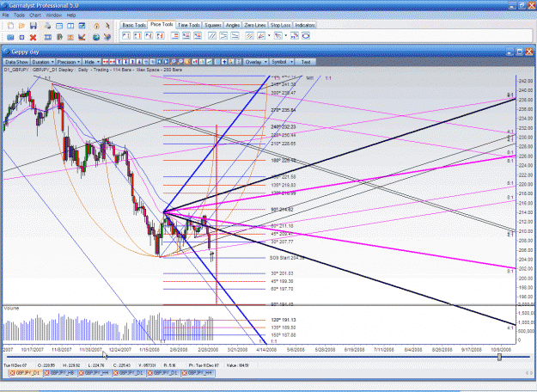Click the orange home-style icon
537x392 pixels.
[x=96, y=26]
